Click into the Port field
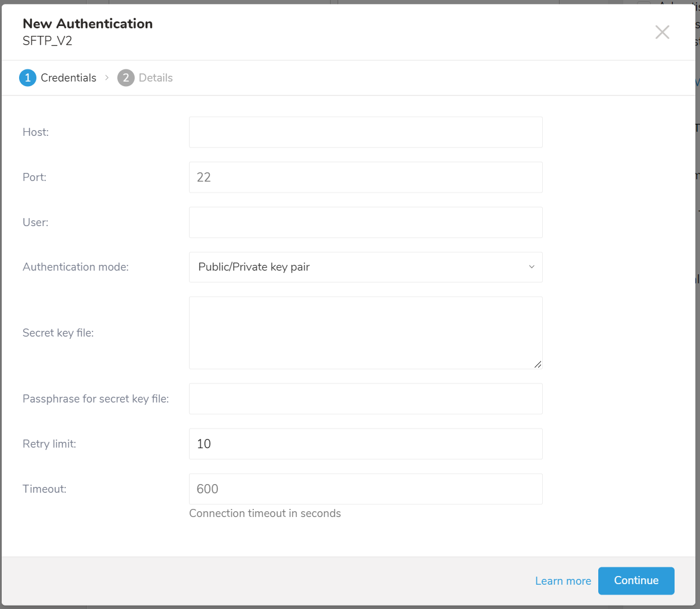 point(365,177)
